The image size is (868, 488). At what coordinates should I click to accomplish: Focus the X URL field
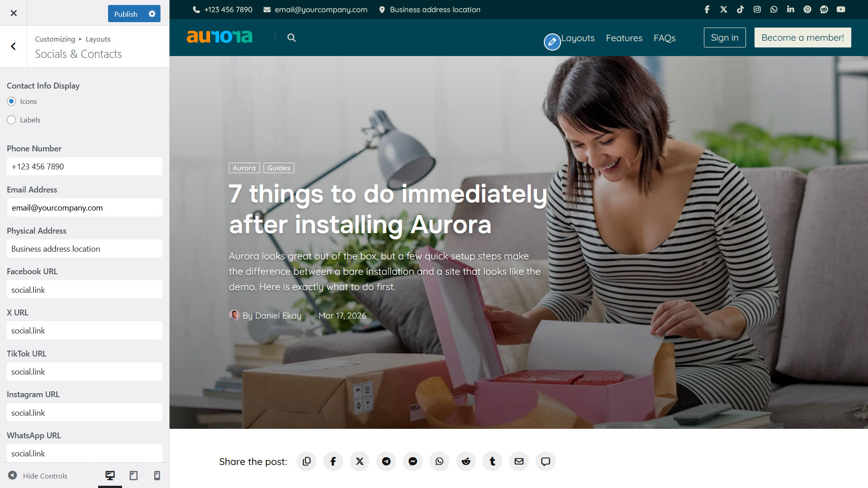tap(85, 330)
